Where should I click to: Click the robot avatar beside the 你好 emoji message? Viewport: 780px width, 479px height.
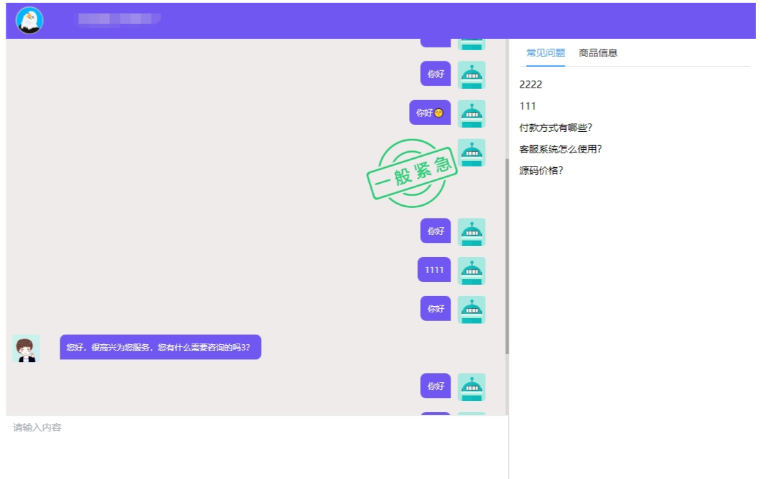pos(471,113)
